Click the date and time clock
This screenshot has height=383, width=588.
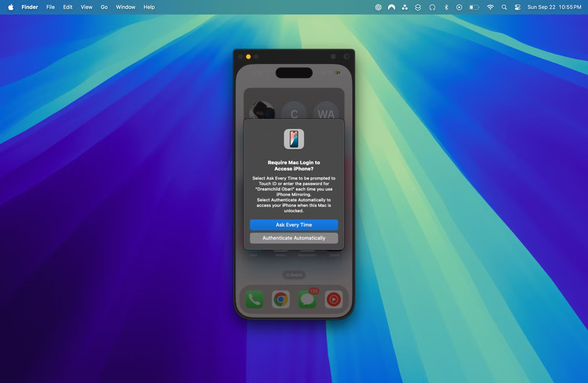[x=554, y=7]
